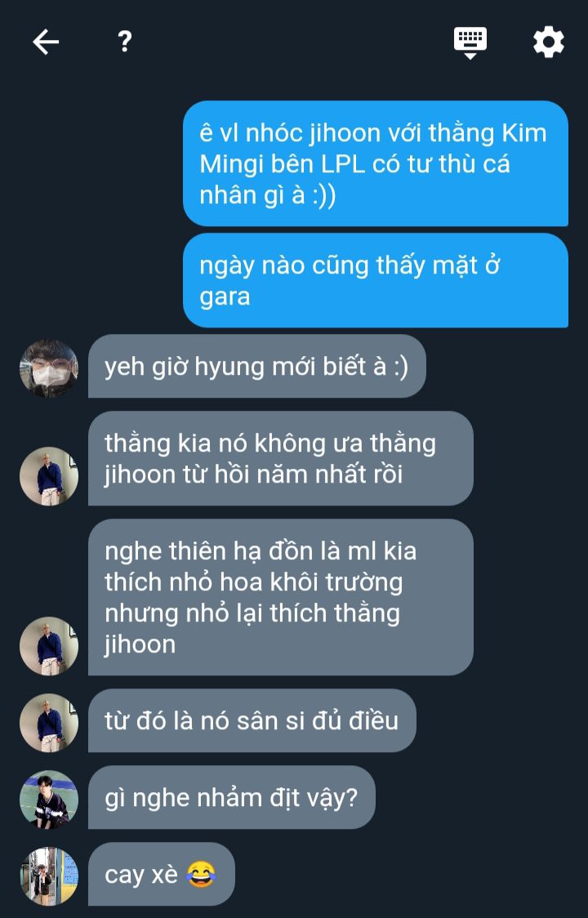Viewport: 588px width, 918px height.
Task: Select 'yeh giờ hyung mới biết à' message
Action: 257,367
